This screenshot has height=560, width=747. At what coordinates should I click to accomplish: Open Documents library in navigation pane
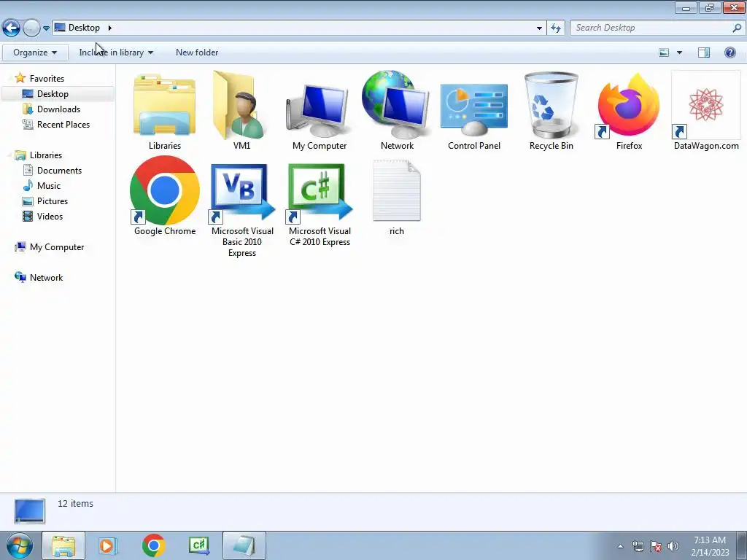(x=59, y=171)
